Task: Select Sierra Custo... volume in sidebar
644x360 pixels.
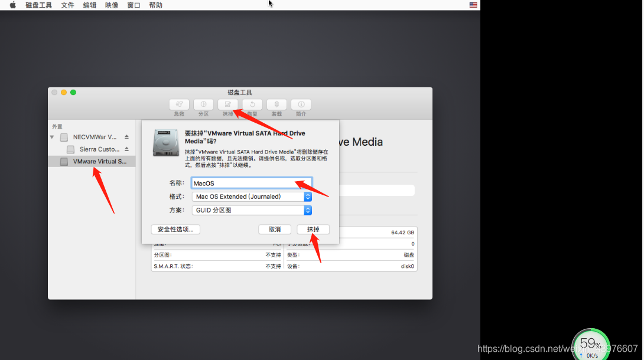Action: click(x=92, y=149)
